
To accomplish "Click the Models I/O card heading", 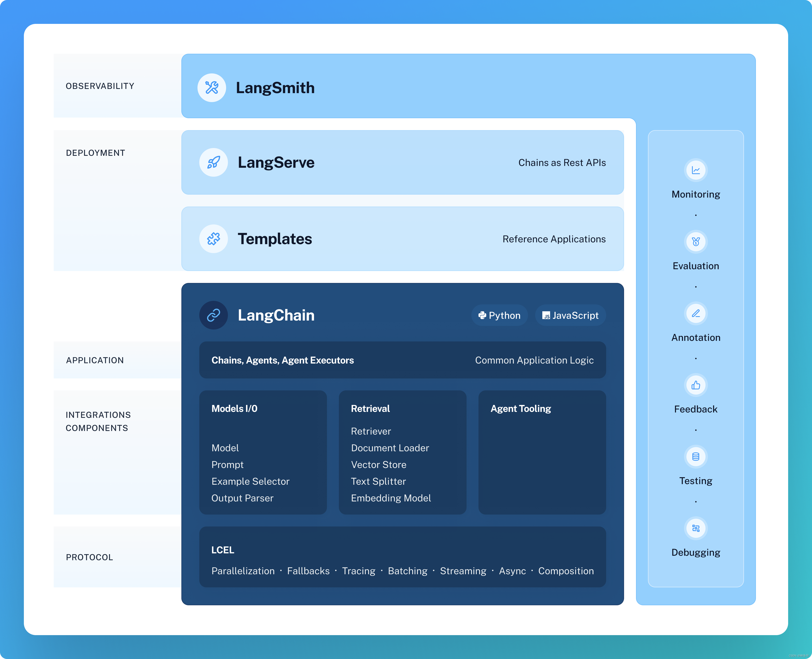I will coord(234,408).
